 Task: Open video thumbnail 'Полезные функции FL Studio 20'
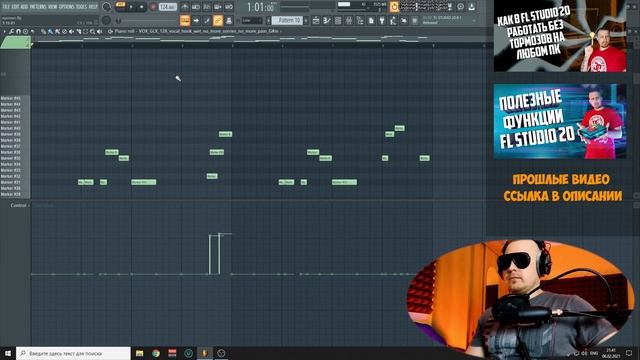pyautogui.click(x=560, y=121)
